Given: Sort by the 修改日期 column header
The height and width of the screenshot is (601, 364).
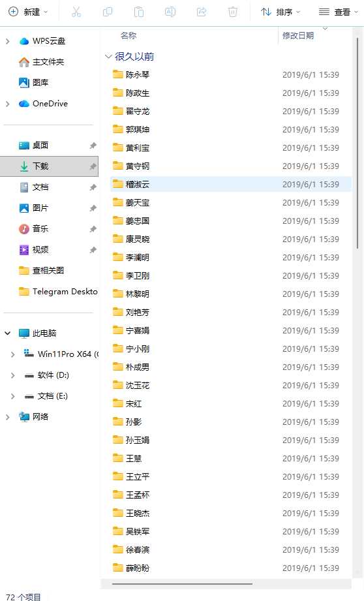Looking at the screenshot, I should (298, 36).
